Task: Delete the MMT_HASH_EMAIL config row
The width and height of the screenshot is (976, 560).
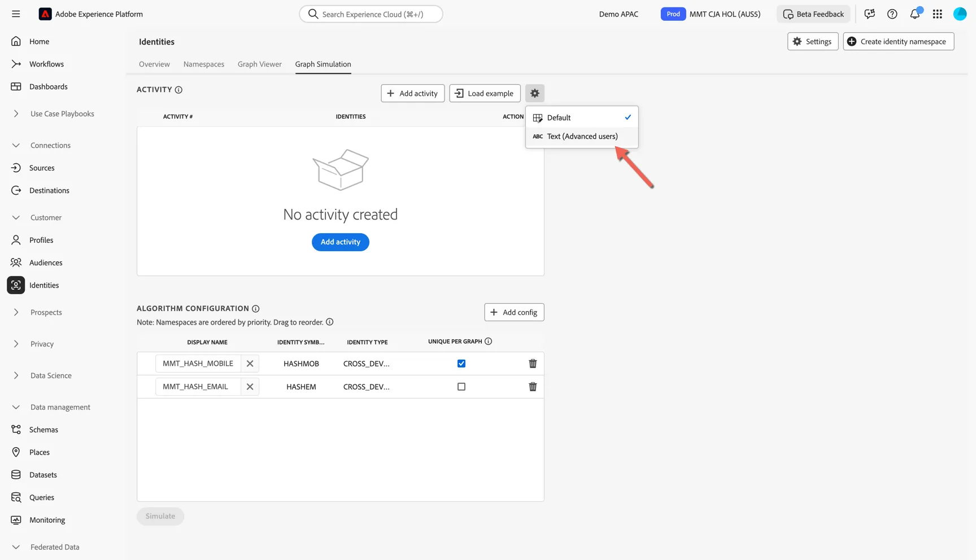Action: pos(532,387)
